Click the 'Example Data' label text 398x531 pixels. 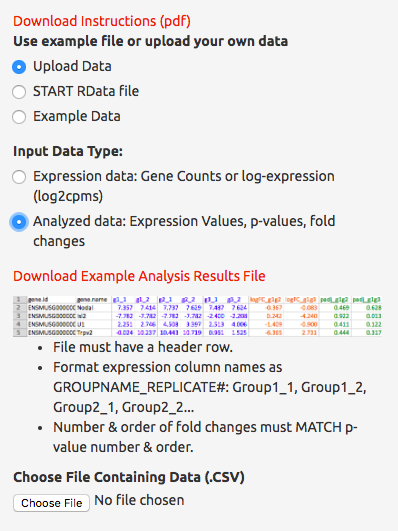(x=77, y=116)
